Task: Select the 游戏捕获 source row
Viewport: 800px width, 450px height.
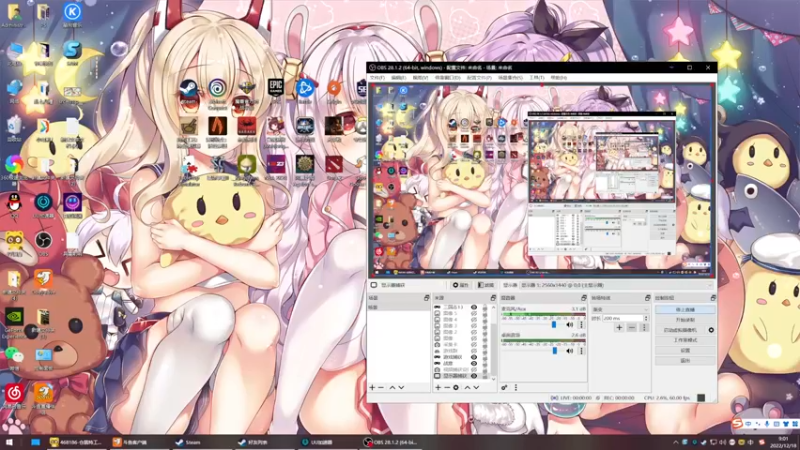Action: 461,357
